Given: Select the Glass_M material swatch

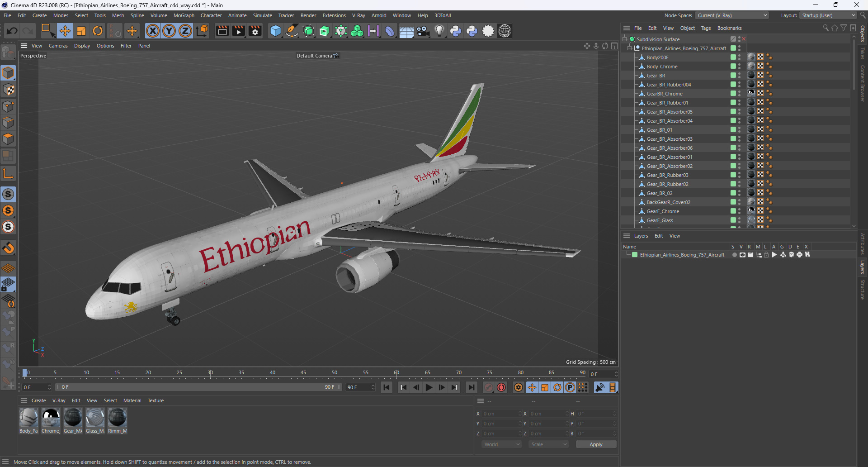Looking at the screenshot, I should click(x=95, y=421).
